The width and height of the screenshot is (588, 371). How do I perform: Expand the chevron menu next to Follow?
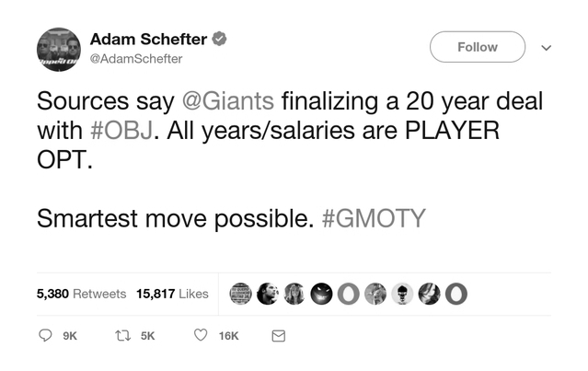(x=546, y=48)
